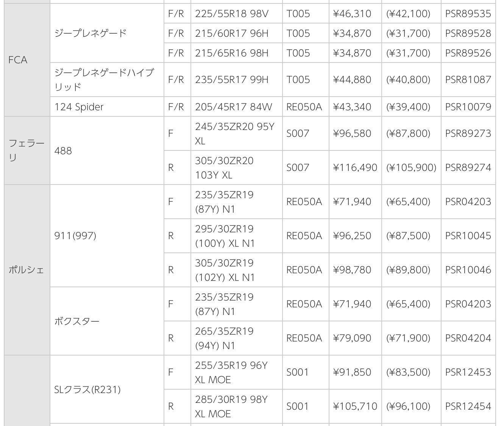Select the フェラーリ manufacturer cell
Screen dimensions: 504x426
pos(27,150)
